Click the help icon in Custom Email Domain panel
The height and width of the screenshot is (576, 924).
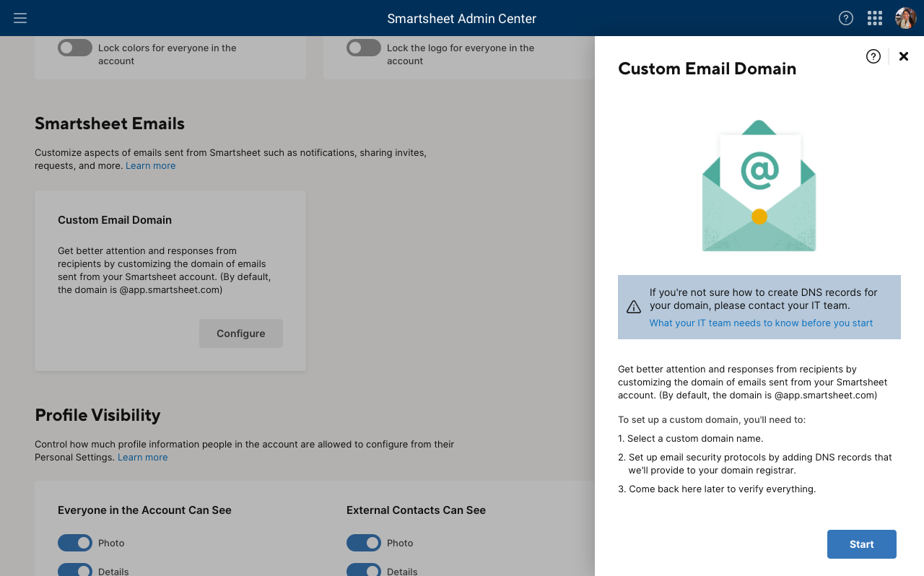873,56
